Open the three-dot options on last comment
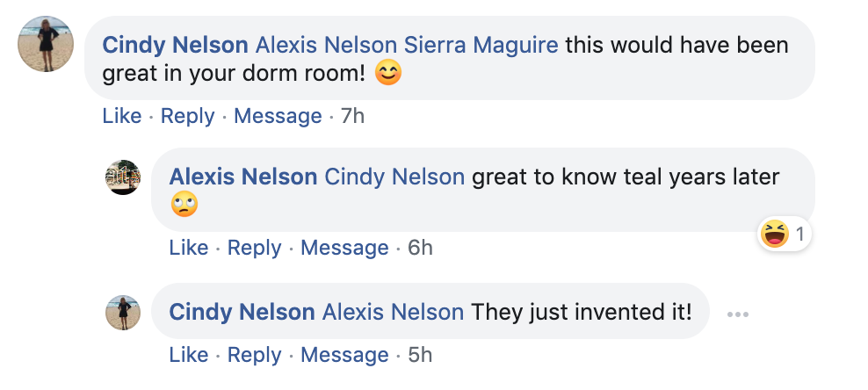Screen dimensions: 868x390 737,314
